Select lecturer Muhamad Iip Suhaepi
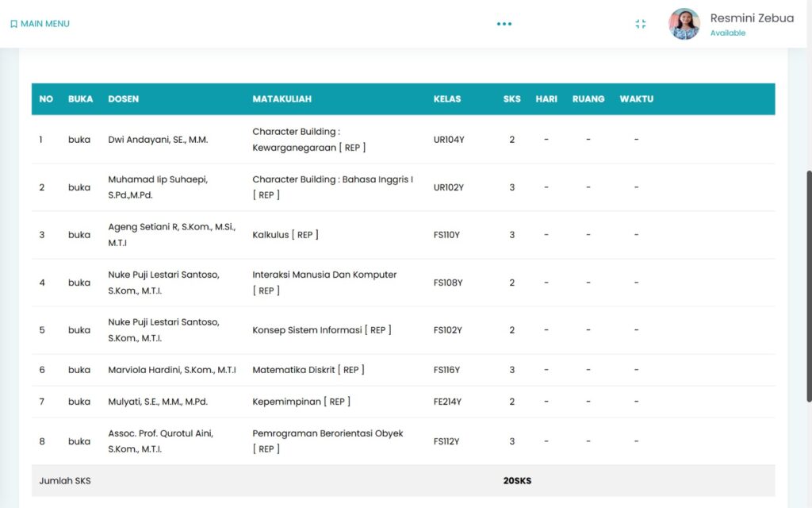The image size is (812, 508). coord(158,187)
